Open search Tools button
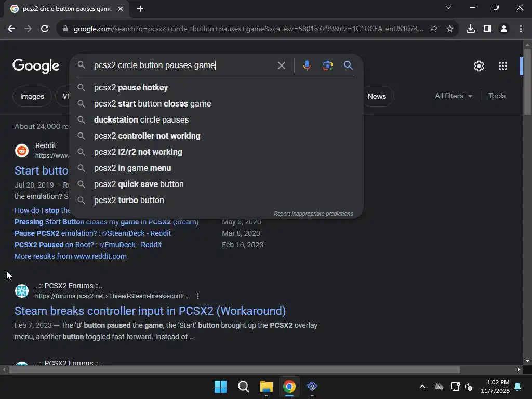Viewport: 532px width, 399px height. pos(497,96)
